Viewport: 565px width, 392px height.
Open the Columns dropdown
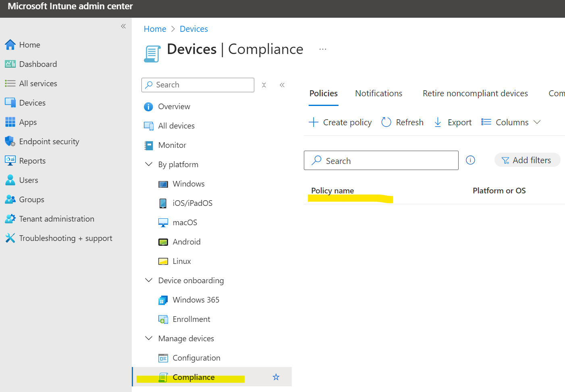click(511, 122)
